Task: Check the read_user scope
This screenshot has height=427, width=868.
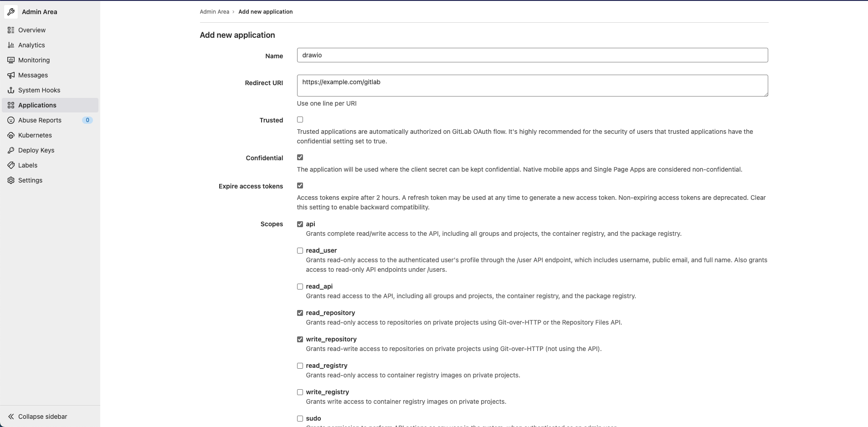Action: click(x=300, y=250)
